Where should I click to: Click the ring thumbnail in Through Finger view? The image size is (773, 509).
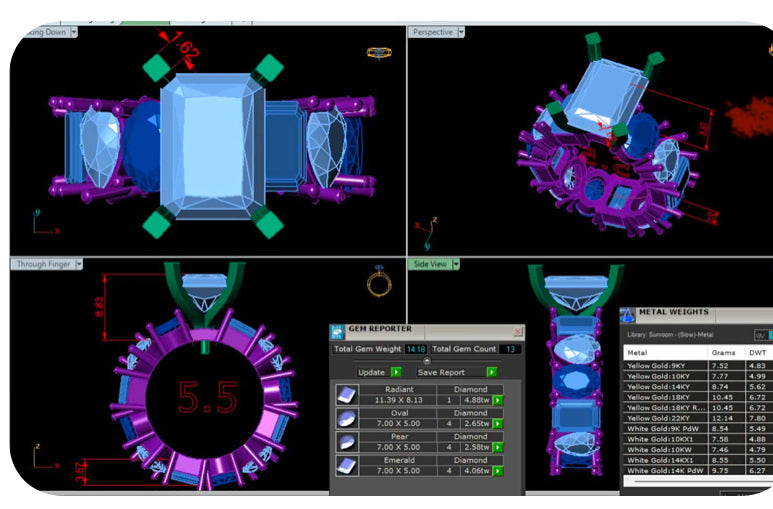pos(379,282)
